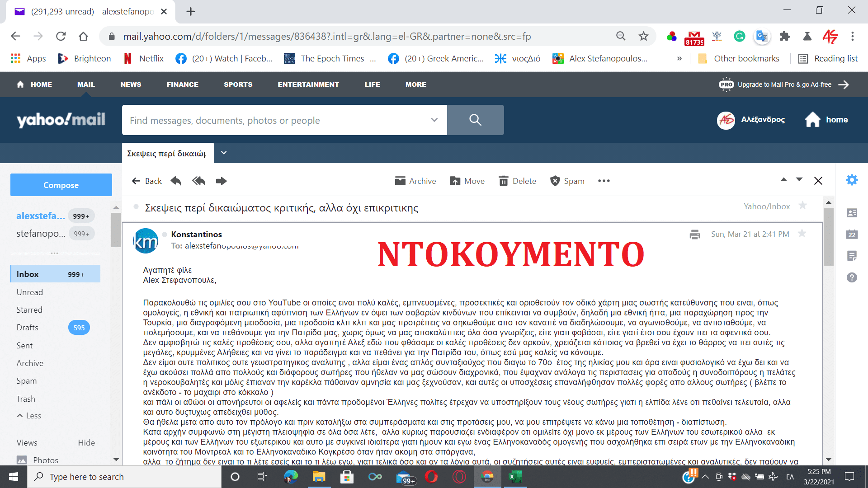Open the Move to folder option
The height and width of the screenshot is (488, 868).
point(467,181)
